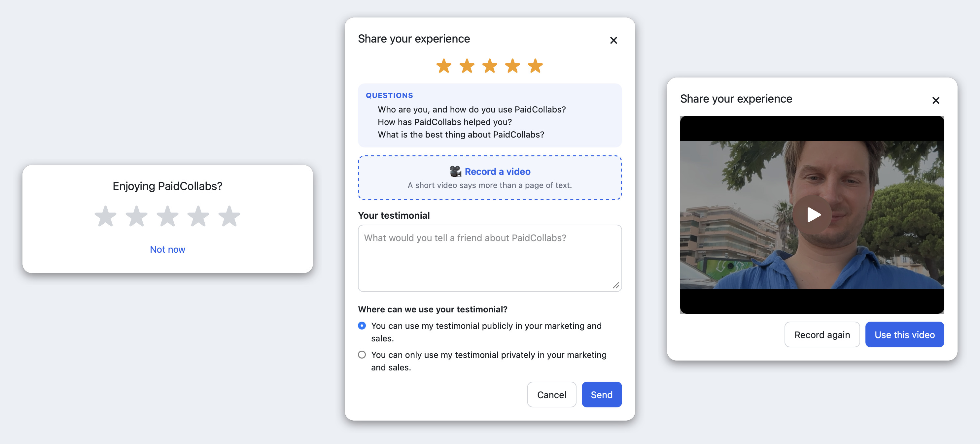Click the QUESTIONS heading label
The image size is (980, 444).
389,95
